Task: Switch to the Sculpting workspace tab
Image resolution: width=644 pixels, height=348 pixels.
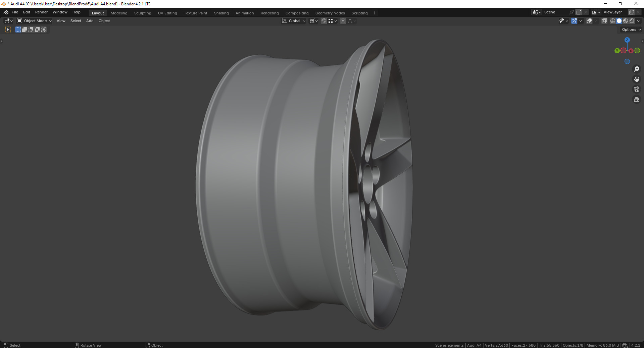Action: (x=143, y=13)
